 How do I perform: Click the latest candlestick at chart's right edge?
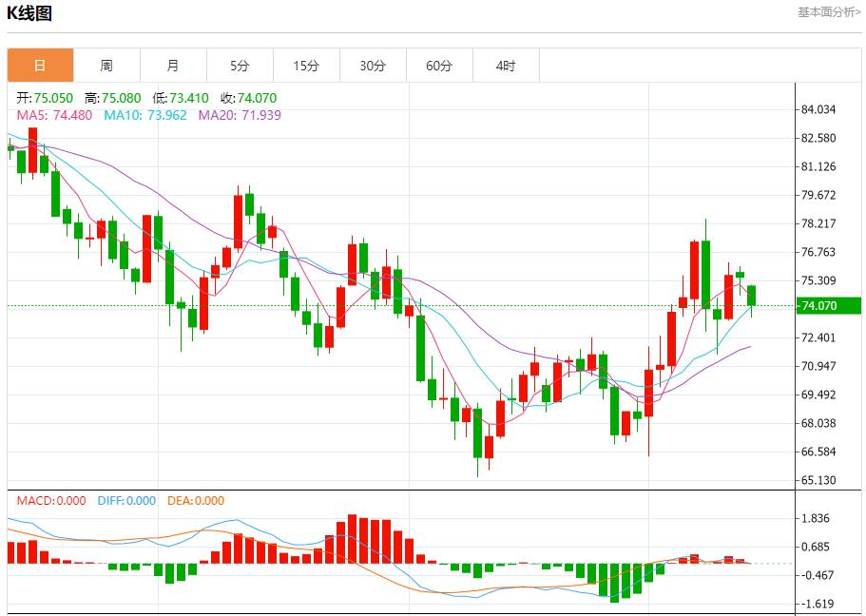[x=752, y=295]
